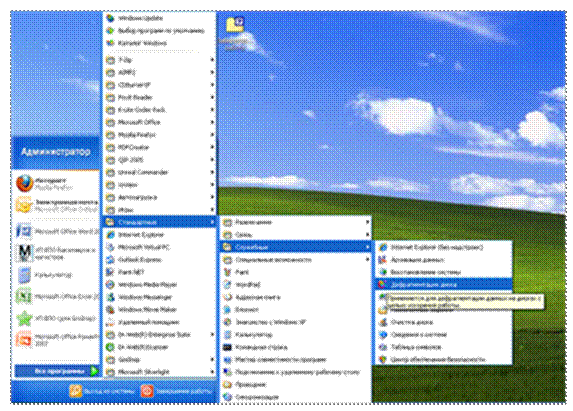This screenshot has width=573, height=411.
Task: Open the Служебные submenu
Action: [x=296, y=247]
